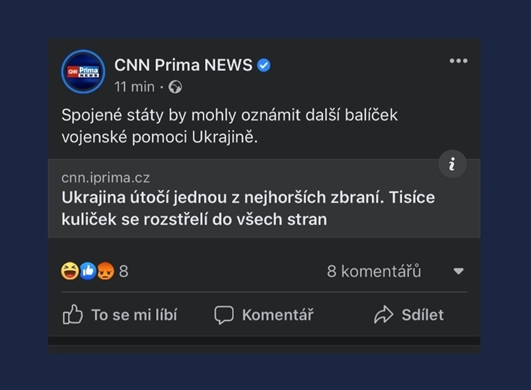Click the "Komentář" button label
This screenshot has width=531, height=390.
(x=278, y=315)
